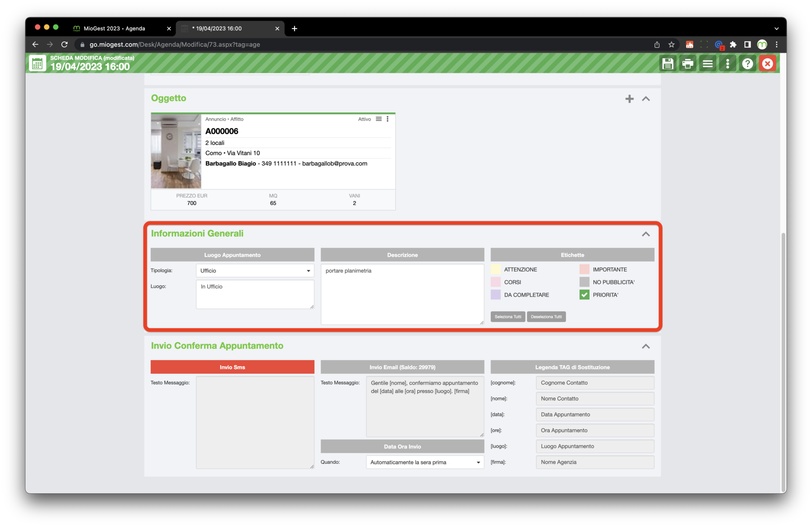Open the hamburger menu in green header
Screen dimensions: 812x527
(707, 64)
